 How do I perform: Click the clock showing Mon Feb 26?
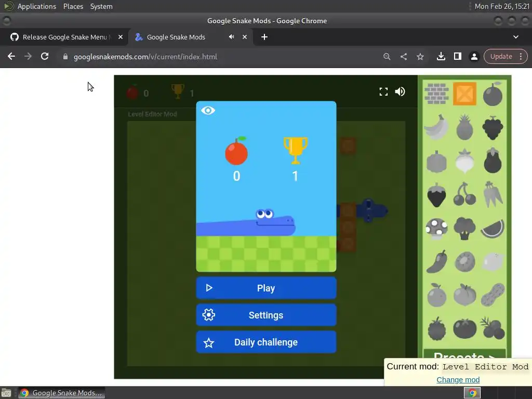tap(502, 6)
